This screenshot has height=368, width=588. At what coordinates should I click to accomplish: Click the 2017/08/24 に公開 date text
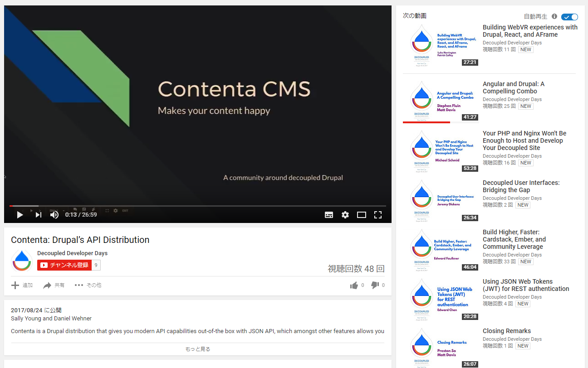[36, 310]
